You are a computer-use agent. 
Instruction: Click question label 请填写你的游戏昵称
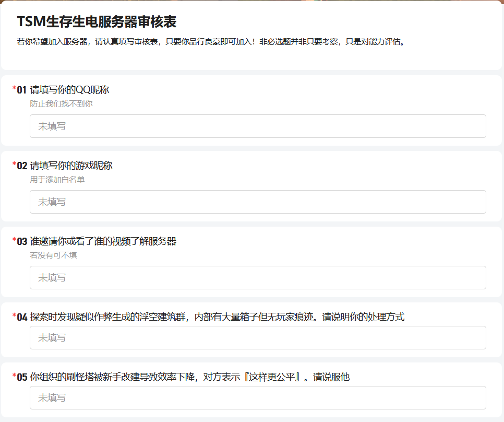71,166
